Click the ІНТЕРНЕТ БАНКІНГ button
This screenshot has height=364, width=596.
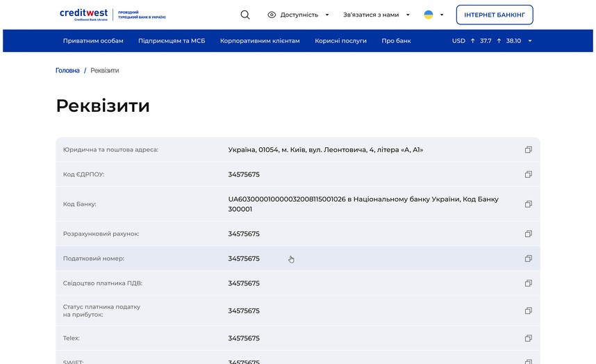pos(495,15)
